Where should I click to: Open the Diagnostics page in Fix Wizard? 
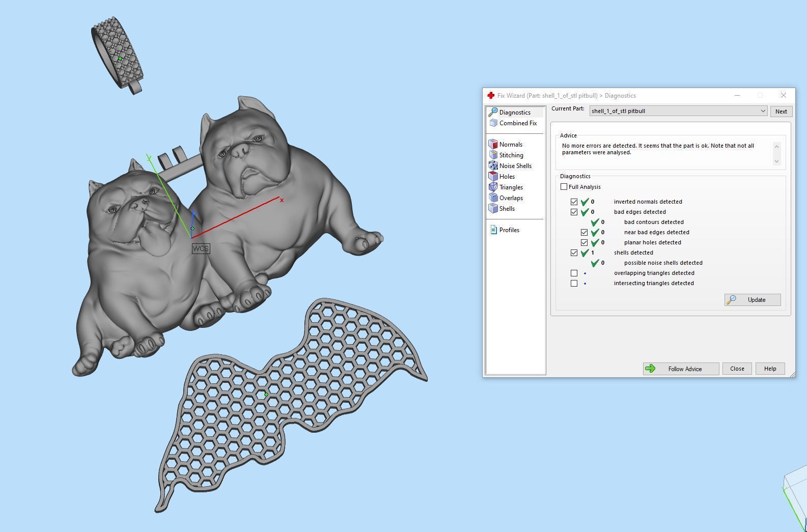click(x=515, y=112)
